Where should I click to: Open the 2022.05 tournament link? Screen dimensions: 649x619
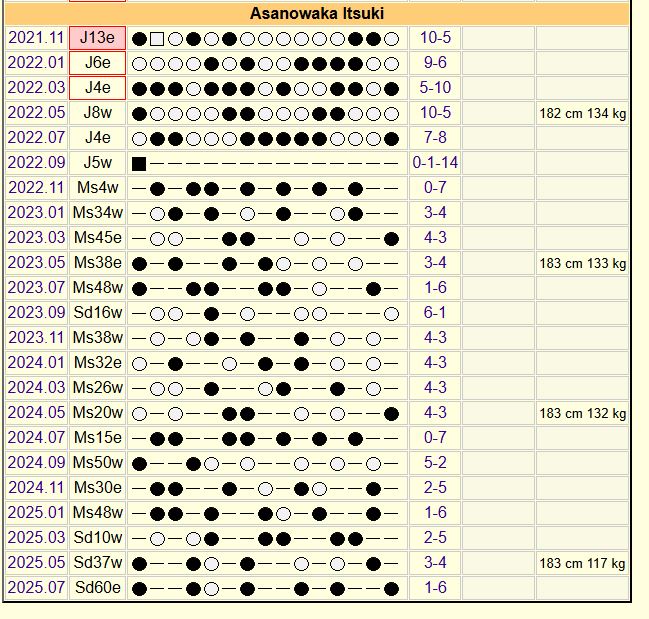pyautogui.click(x=36, y=113)
